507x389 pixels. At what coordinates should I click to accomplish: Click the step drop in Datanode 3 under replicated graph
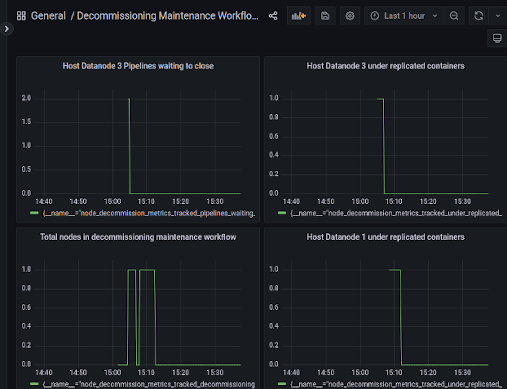384,146
